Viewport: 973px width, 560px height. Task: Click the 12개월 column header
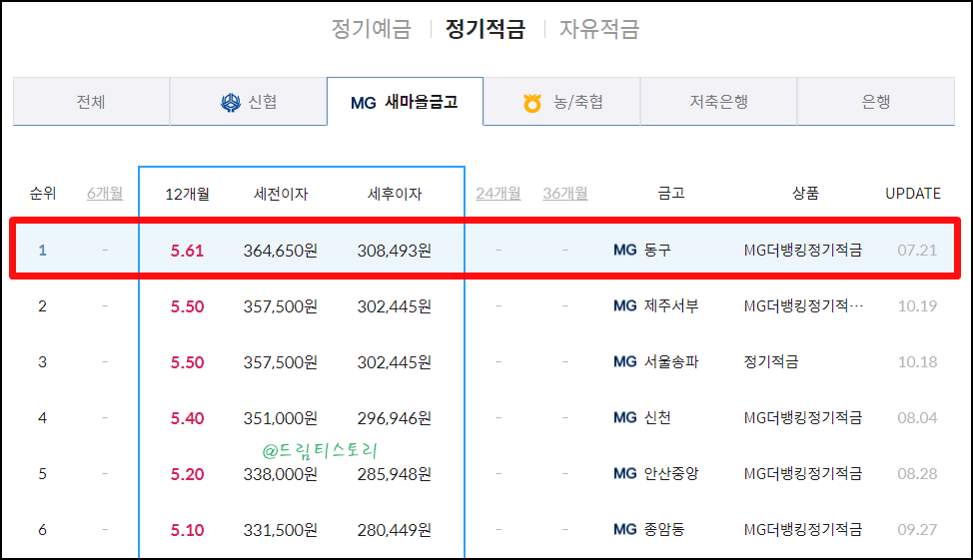pyautogui.click(x=187, y=194)
